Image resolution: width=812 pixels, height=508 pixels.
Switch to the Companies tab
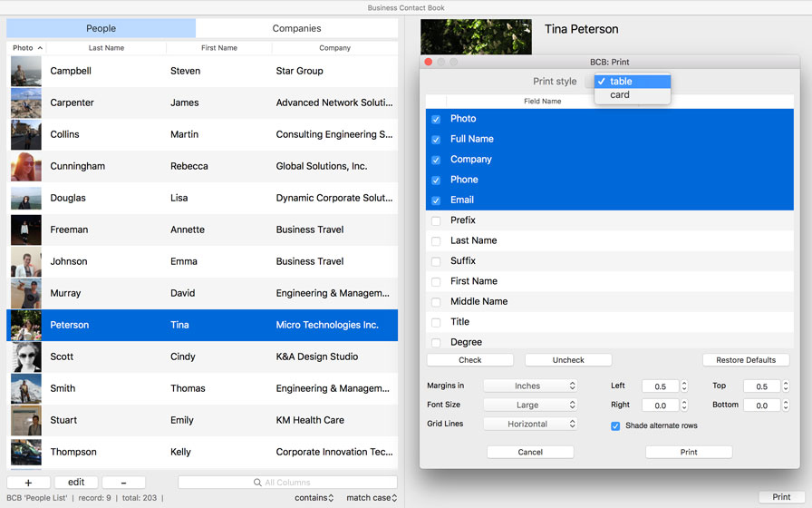click(x=296, y=28)
